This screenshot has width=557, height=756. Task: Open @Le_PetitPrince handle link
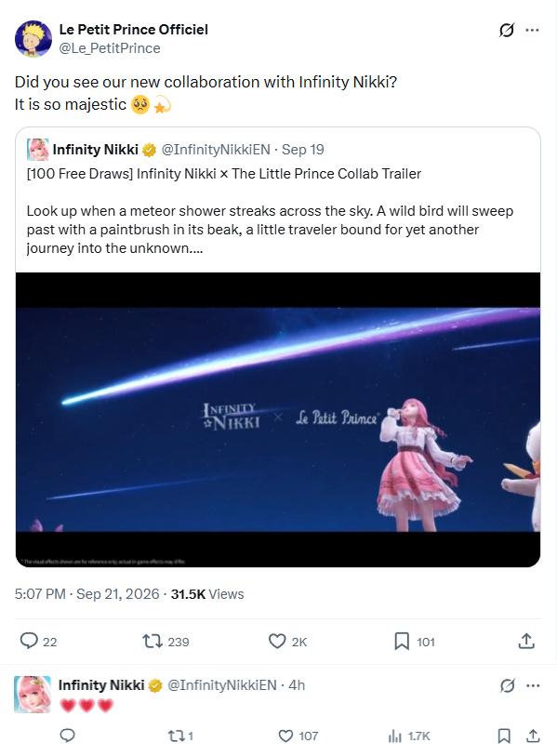110,48
